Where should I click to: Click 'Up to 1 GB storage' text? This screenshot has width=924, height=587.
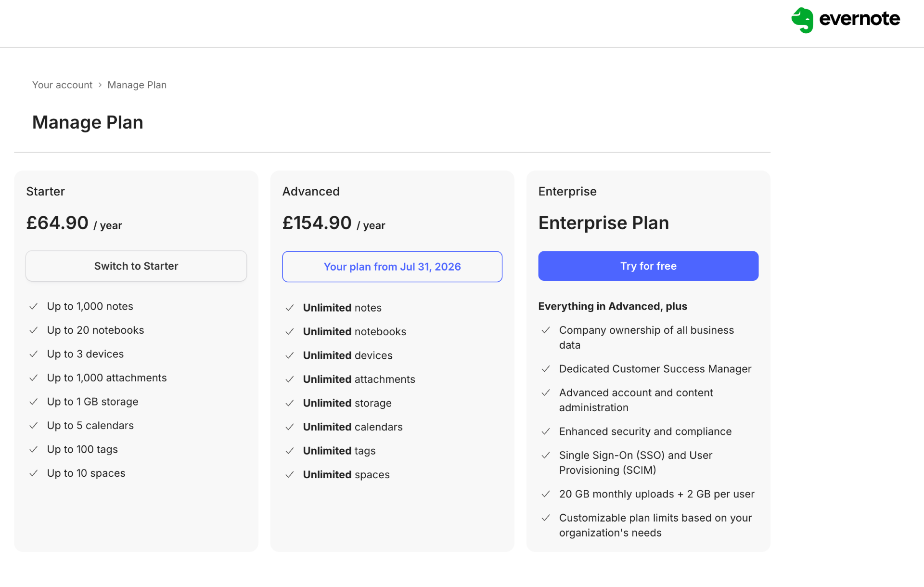point(92,402)
